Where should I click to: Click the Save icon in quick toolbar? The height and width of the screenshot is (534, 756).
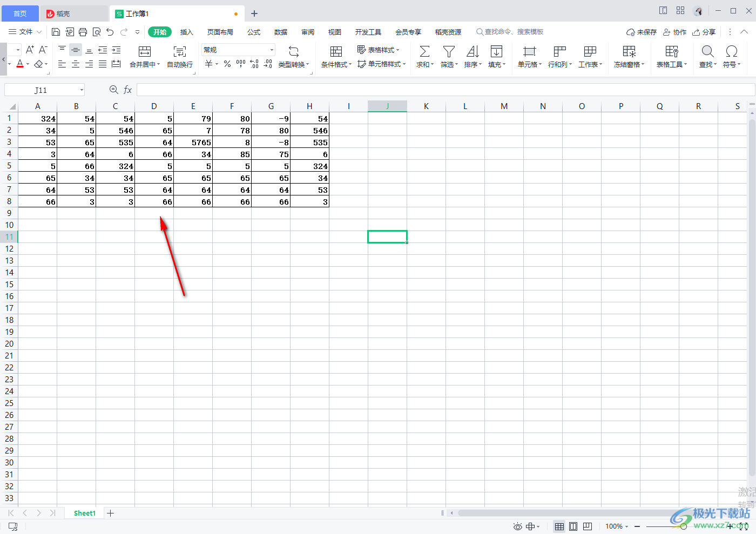pos(56,32)
